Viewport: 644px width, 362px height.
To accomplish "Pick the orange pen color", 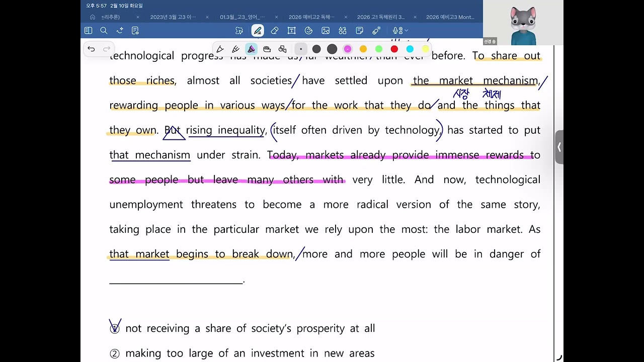I will [363, 49].
